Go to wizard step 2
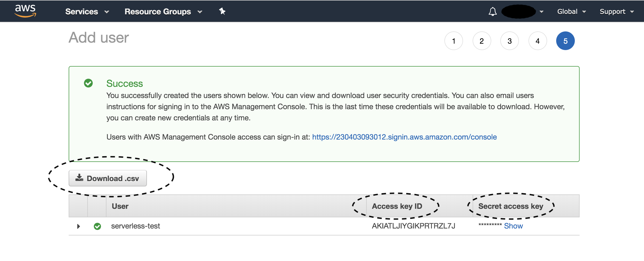 point(482,41)
